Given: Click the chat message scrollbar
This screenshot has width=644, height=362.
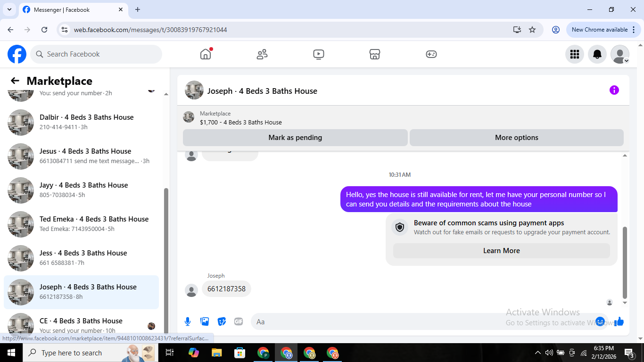Looking at the screenshot, I should [x=625, y=263].
